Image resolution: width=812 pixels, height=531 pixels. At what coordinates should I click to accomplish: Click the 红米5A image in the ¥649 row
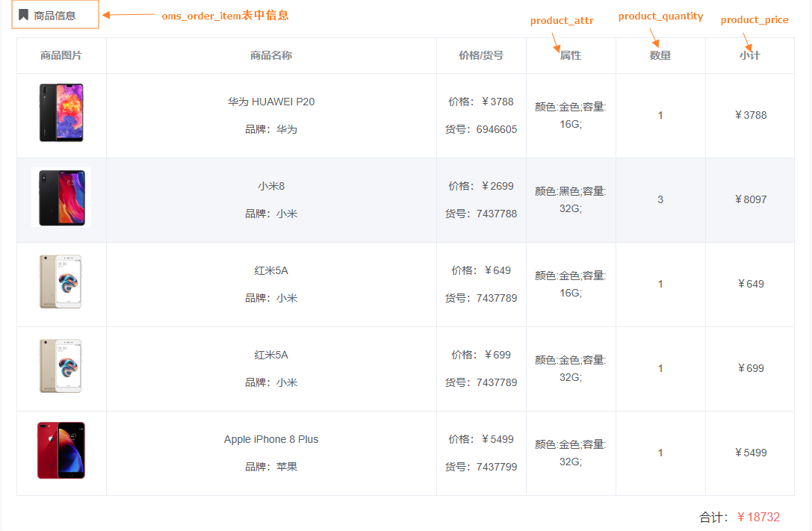(x=61, y=282)
